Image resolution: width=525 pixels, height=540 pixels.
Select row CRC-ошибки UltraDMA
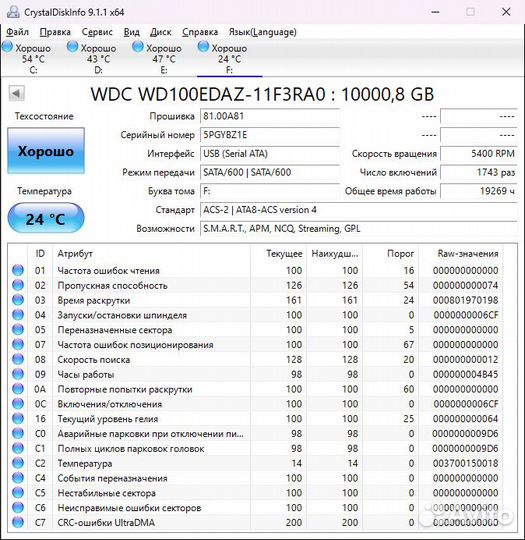pyautogui.click(x=255, y=522)
